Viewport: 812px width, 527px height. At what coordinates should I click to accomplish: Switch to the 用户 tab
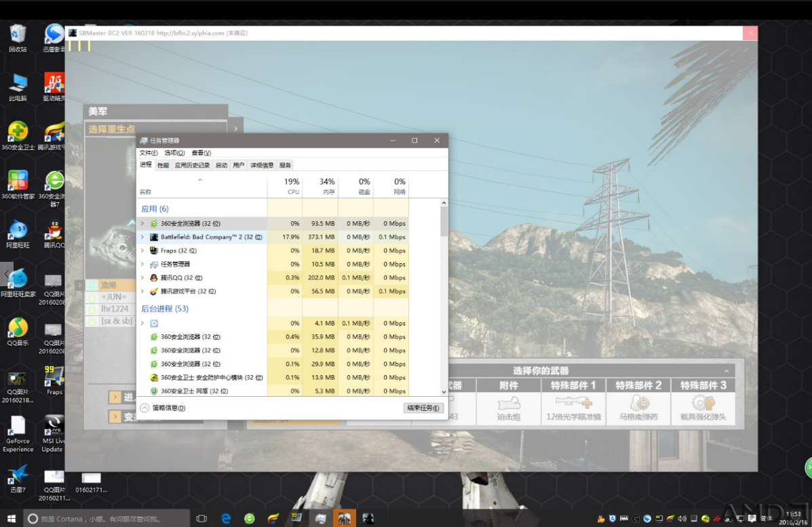pyautogui.click(x=238, y=165)
